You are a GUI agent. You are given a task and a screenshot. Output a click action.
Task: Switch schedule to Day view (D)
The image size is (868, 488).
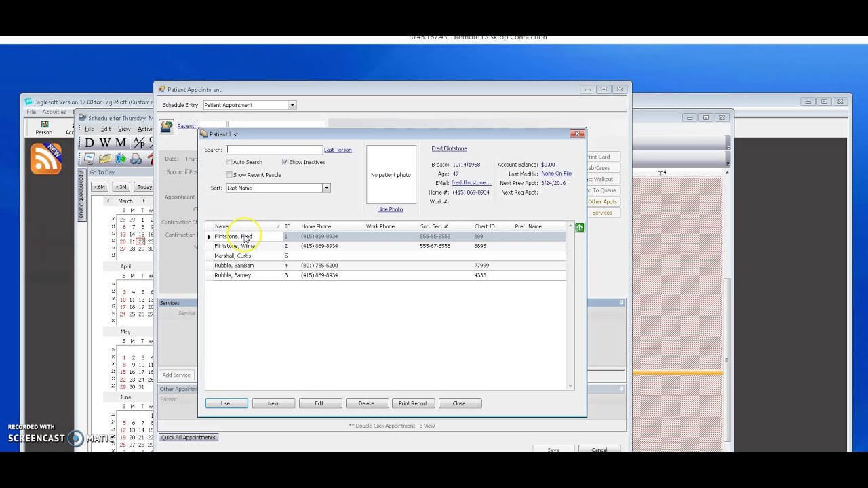pyautogui.click(x=90, y=143)
